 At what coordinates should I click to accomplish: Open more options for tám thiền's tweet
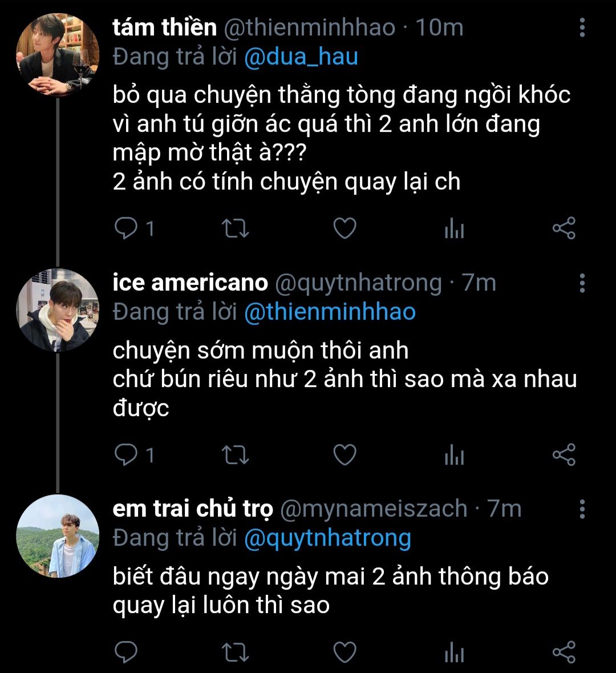point(582,27)
